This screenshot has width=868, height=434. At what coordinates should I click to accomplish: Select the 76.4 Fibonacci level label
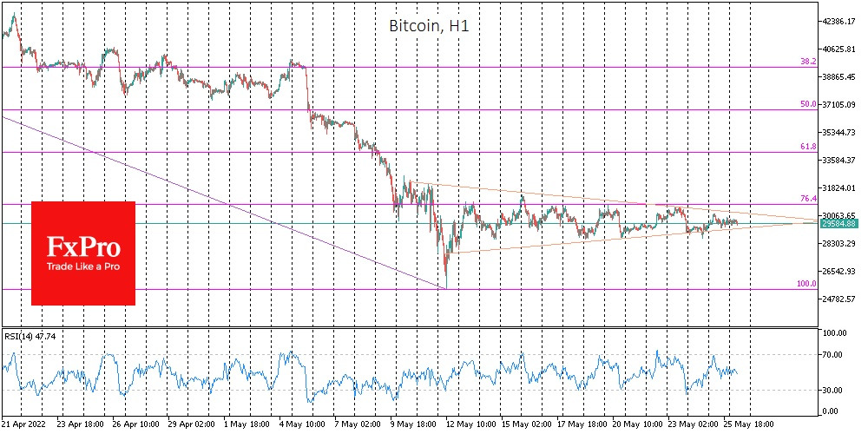pyautogui.click(x=808, y=199)
